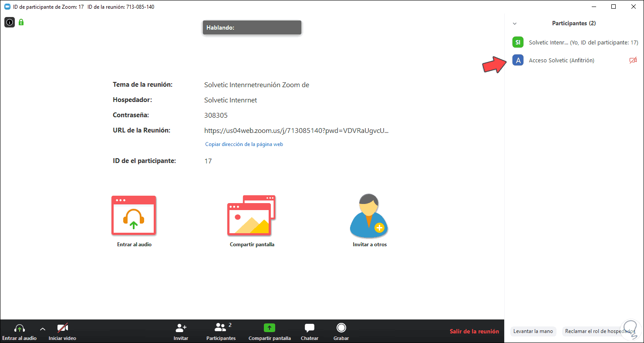This screenshot has height=343, width=644.
Task: Open the Chatear chat panel
Action: [310, 332]
